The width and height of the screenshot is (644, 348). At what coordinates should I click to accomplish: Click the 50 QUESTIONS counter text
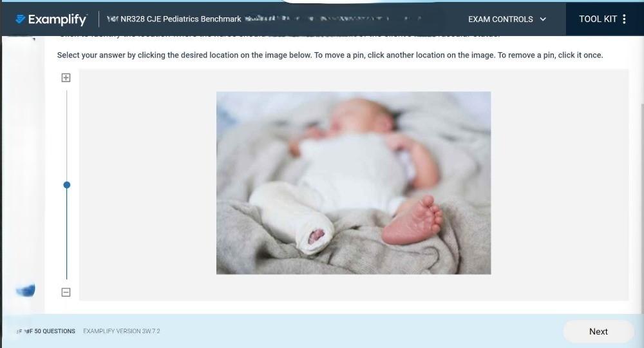pos(55,331)
